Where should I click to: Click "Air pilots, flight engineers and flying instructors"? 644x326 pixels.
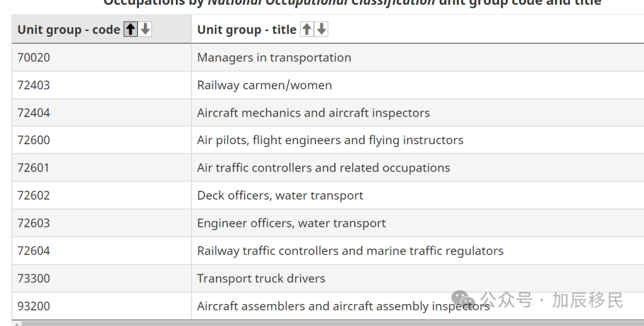[x=330, y=141]
